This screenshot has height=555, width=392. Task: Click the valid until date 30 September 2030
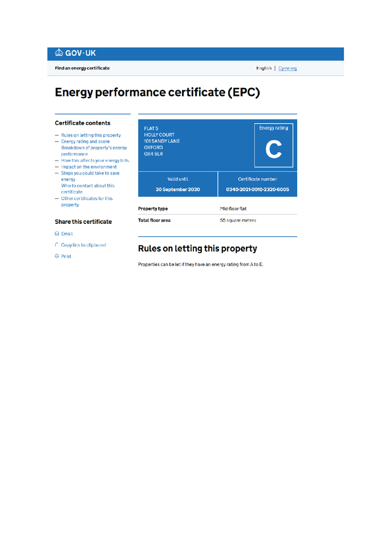coord(178,189)
